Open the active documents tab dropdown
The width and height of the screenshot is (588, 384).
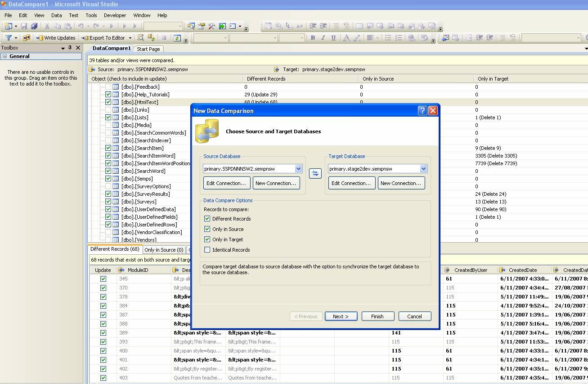586,49
